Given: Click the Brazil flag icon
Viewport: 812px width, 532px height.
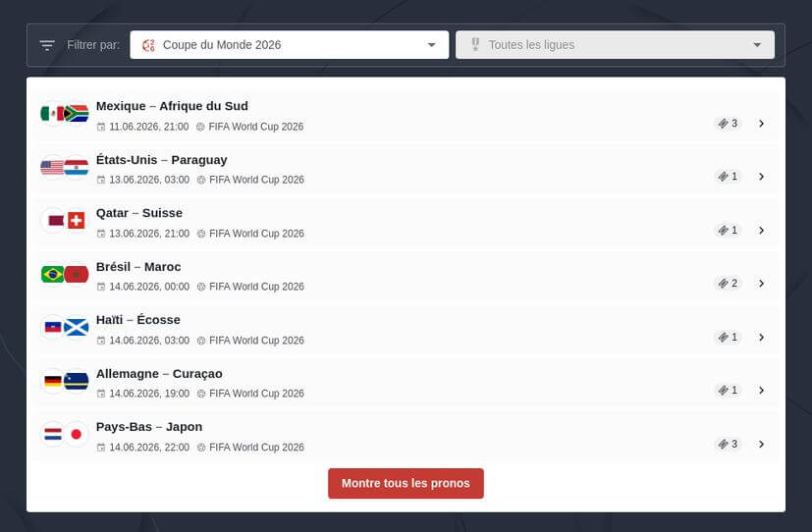Looking at the screenshot, I should click(52, 274).
